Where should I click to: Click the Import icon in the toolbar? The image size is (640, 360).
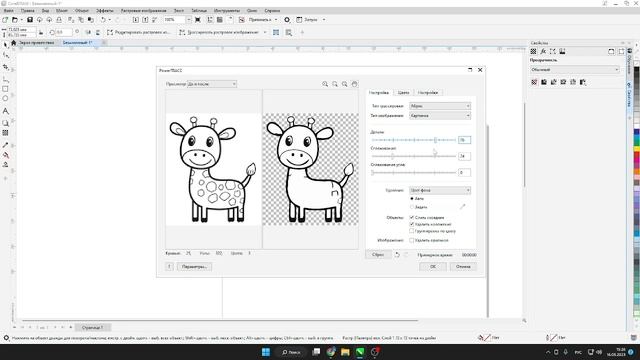point(136,20)
